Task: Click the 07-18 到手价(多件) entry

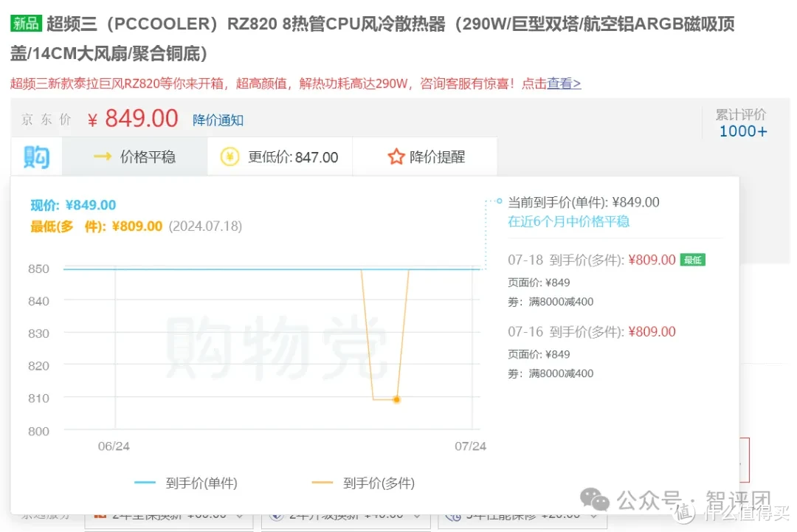Action: (592, 260)
